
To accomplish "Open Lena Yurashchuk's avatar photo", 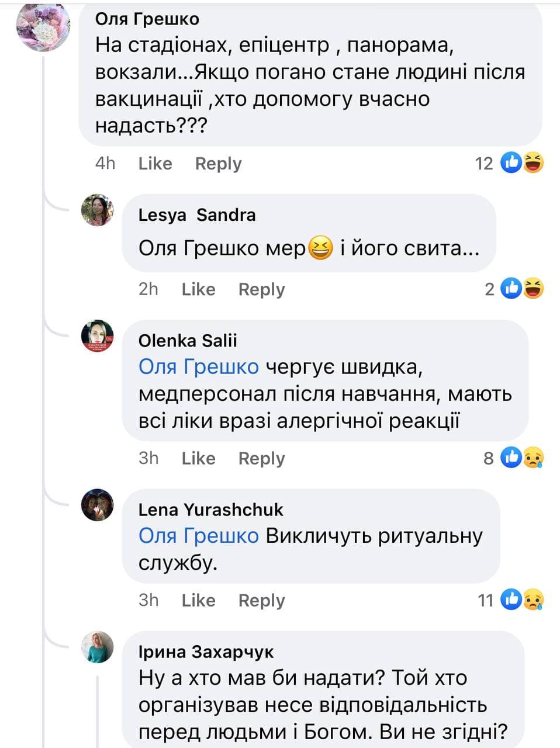I will point(97,505).
